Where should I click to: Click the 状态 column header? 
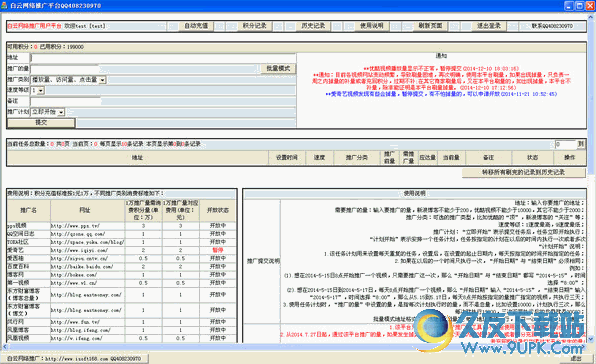click(x=532, y=157)
